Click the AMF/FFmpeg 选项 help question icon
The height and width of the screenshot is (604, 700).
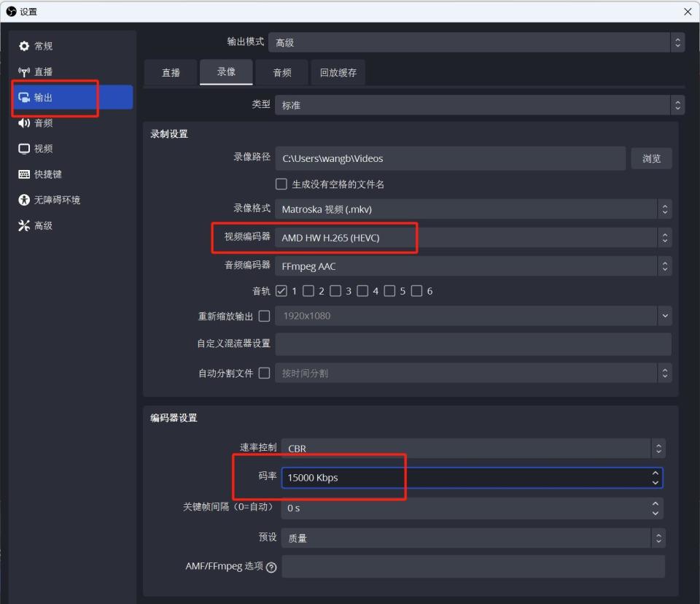click(x=271, y=568)
